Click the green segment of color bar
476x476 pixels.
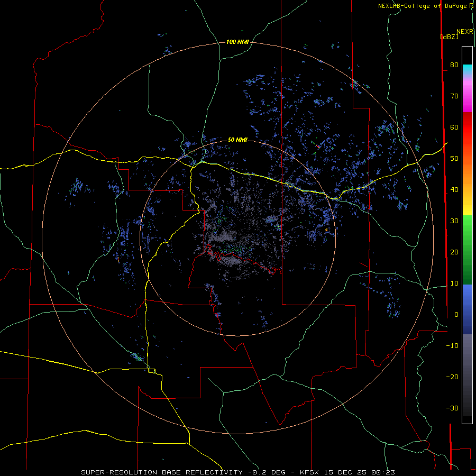tap(467, 250)
